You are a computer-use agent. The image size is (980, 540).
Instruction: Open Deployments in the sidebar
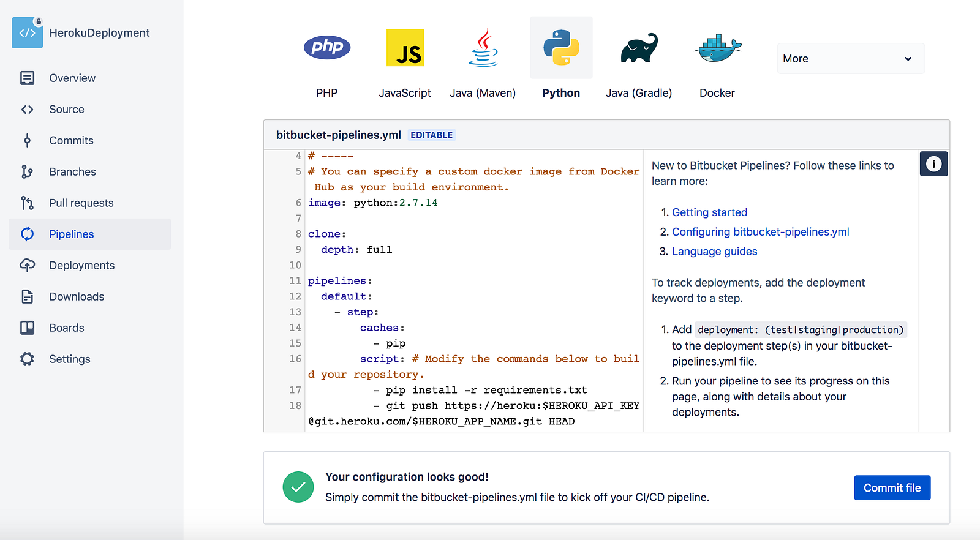pos(89,265)
